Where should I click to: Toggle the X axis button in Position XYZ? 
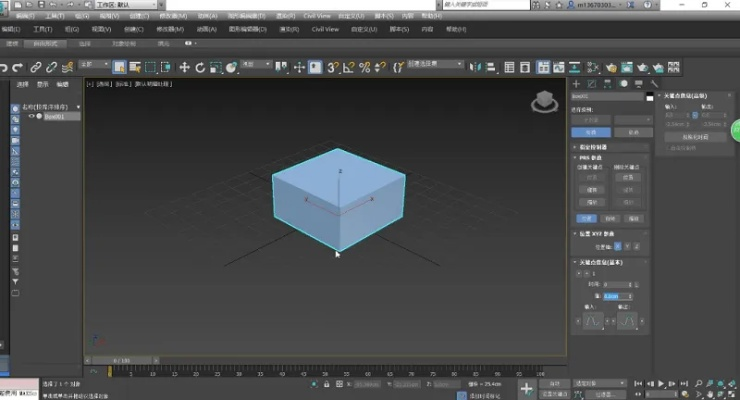click(x=617, y=245)
